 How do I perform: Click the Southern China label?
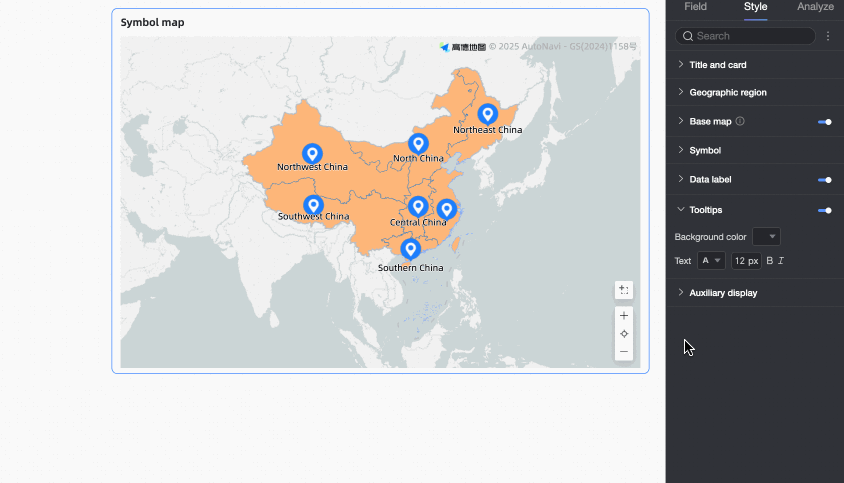410,268
